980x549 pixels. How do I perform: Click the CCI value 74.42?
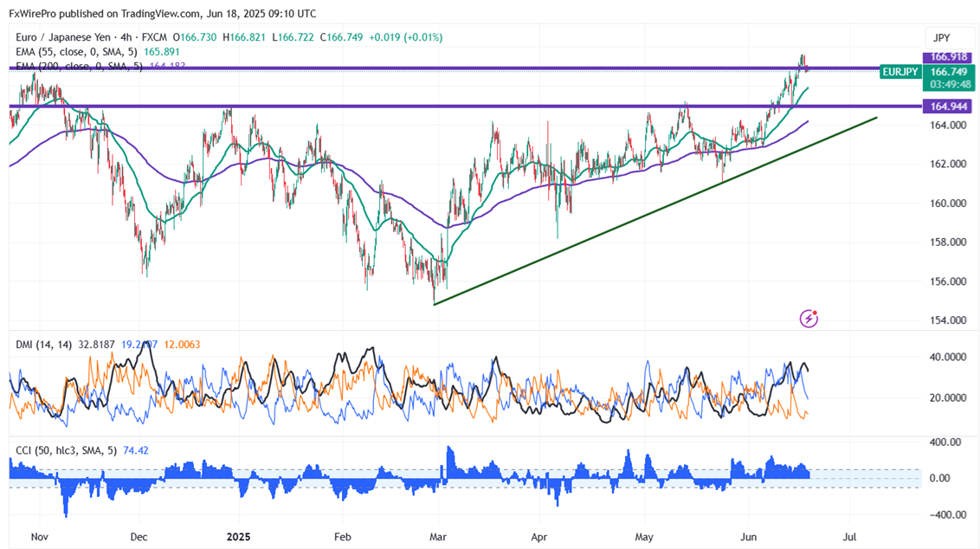[135, 450]
